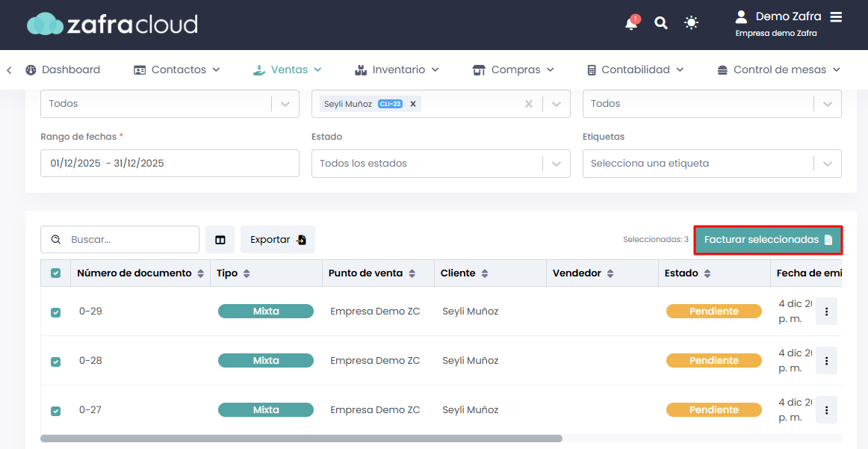This screenshot has width=868, height=449.
Task: Open the notifications bell icon
Action: coord(631,23)
